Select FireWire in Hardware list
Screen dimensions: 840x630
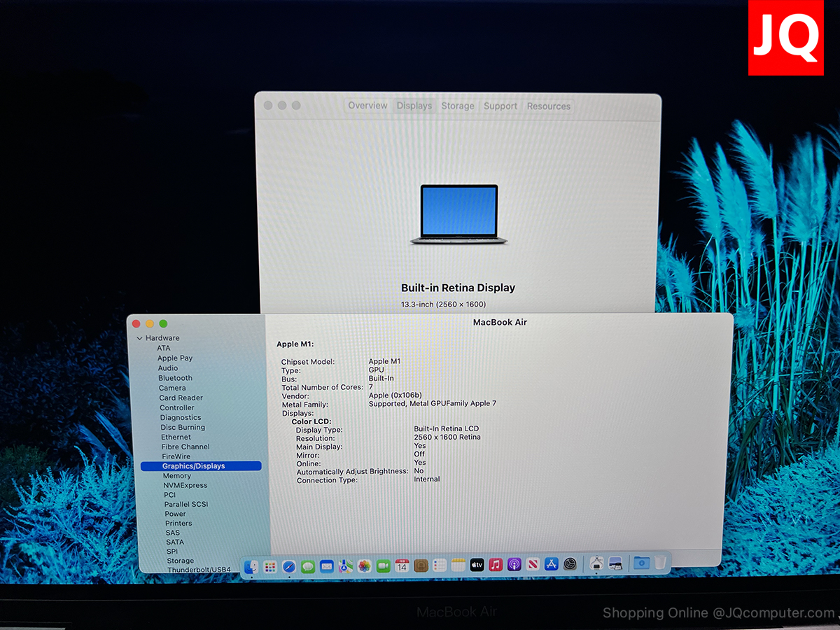(176, 456)
